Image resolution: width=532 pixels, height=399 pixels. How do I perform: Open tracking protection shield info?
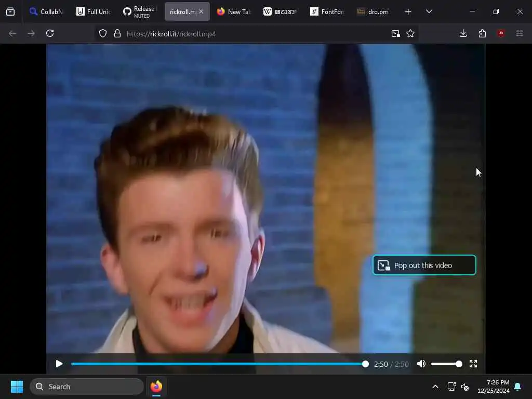[x=103, y=33]
